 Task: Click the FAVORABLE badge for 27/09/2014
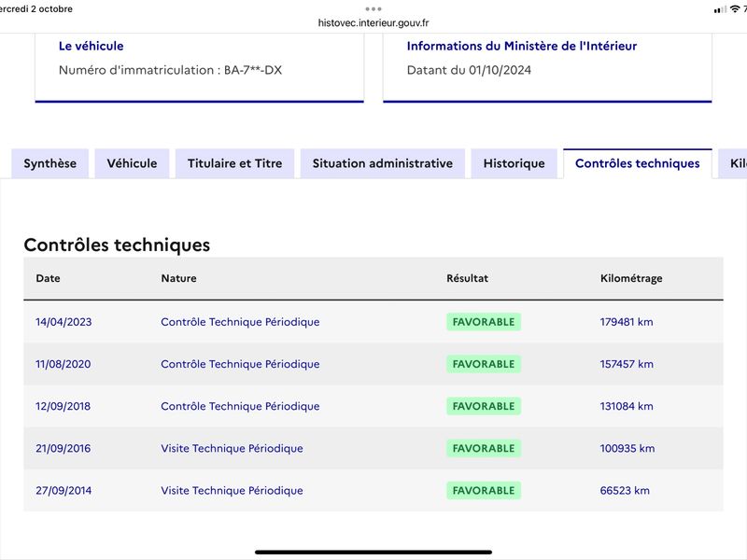click(x=484, y=491)
